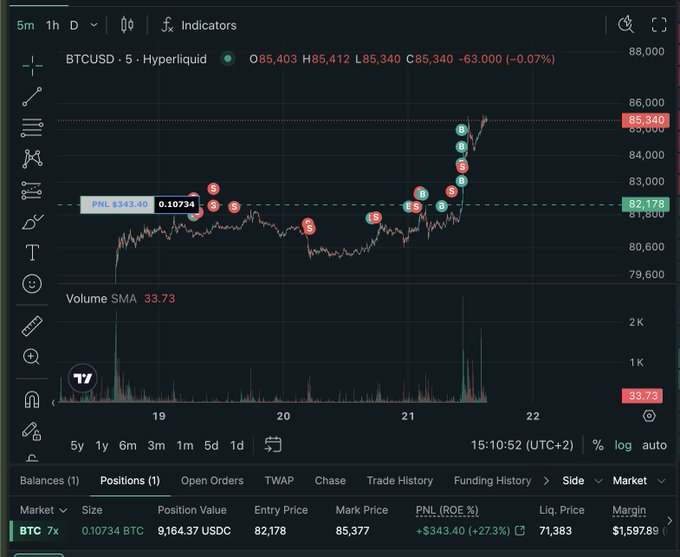
Task: Open chart settings hexagon gear icon
Action: click(649, 416)
